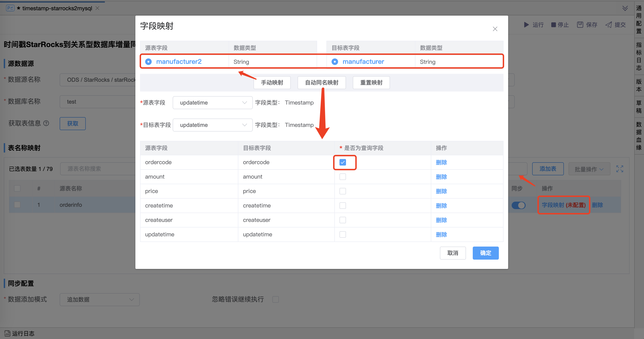This screenshot has width=644, height=339.
Task: Click the 添加表 button
Action: 548,169
